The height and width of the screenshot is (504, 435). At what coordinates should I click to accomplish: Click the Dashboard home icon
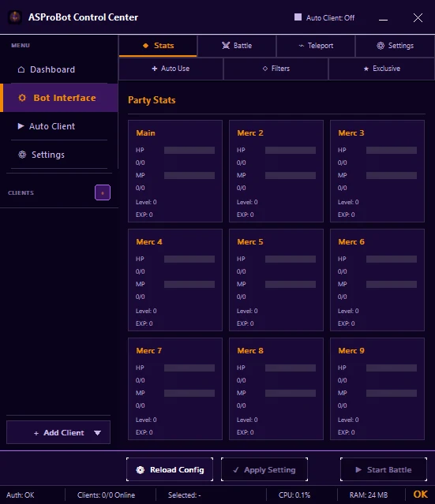point(21,69)
